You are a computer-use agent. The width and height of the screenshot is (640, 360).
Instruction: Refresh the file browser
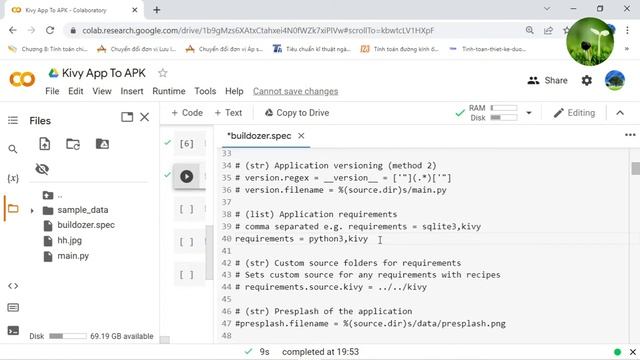73,144
